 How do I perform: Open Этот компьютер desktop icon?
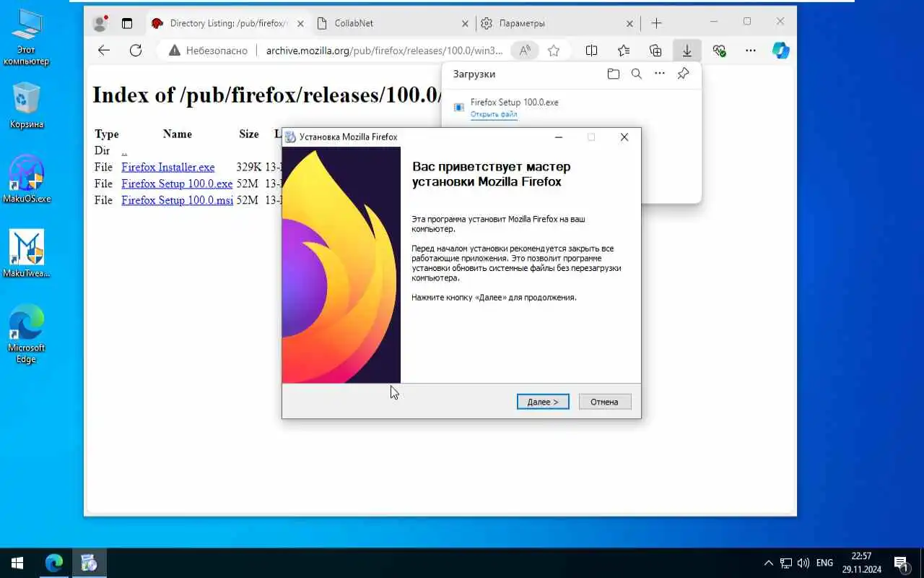pos(26,38)
